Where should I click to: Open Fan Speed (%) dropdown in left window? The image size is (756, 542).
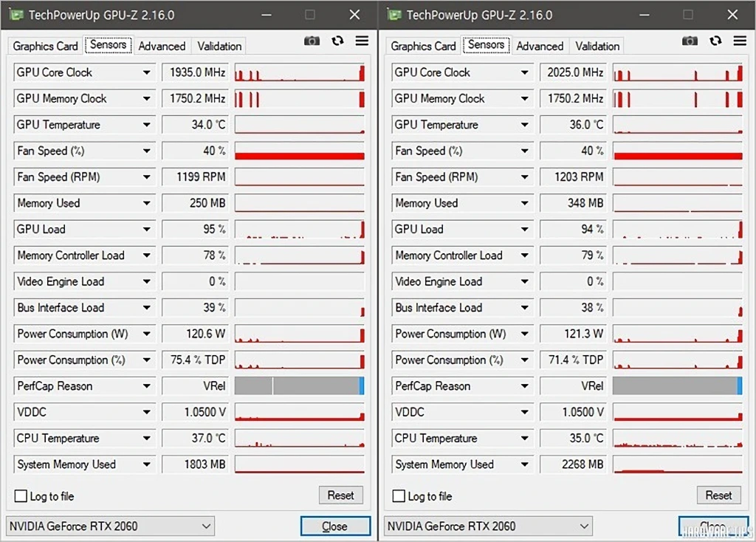[x=146, y=151]
